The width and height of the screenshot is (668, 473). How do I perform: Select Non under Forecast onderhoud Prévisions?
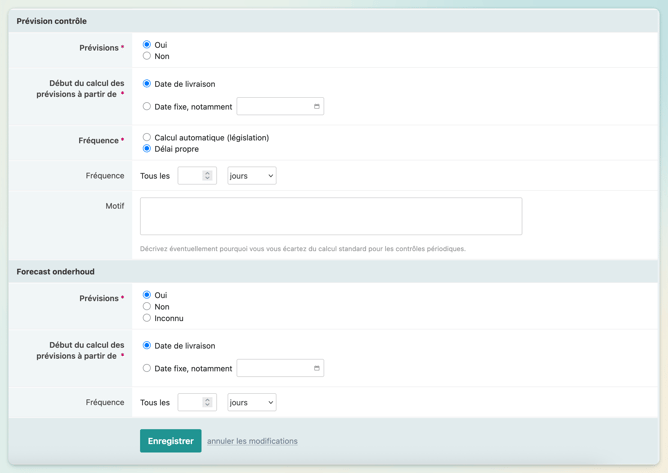coord(147,307)
